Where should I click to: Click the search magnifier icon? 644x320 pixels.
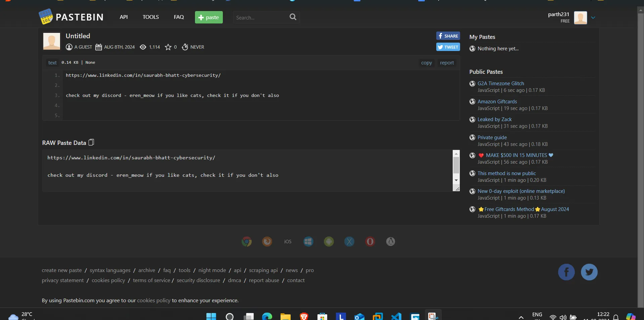293,17
